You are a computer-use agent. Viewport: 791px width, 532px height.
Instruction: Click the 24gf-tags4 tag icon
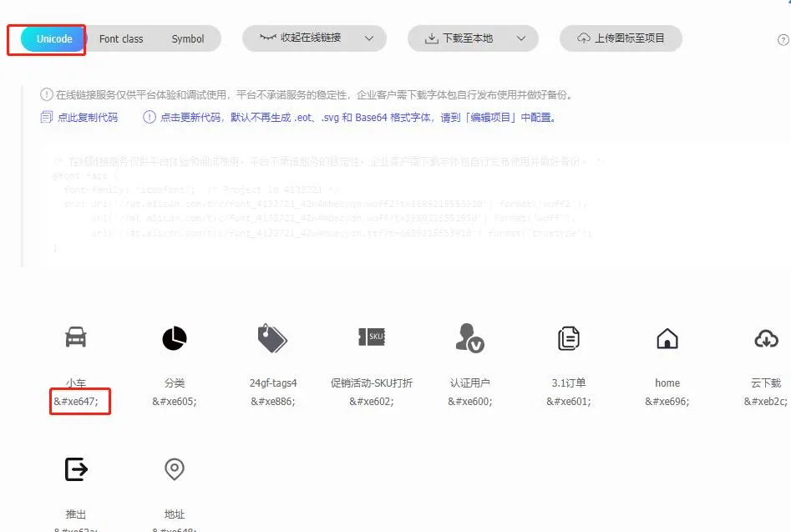coord(272,337)
